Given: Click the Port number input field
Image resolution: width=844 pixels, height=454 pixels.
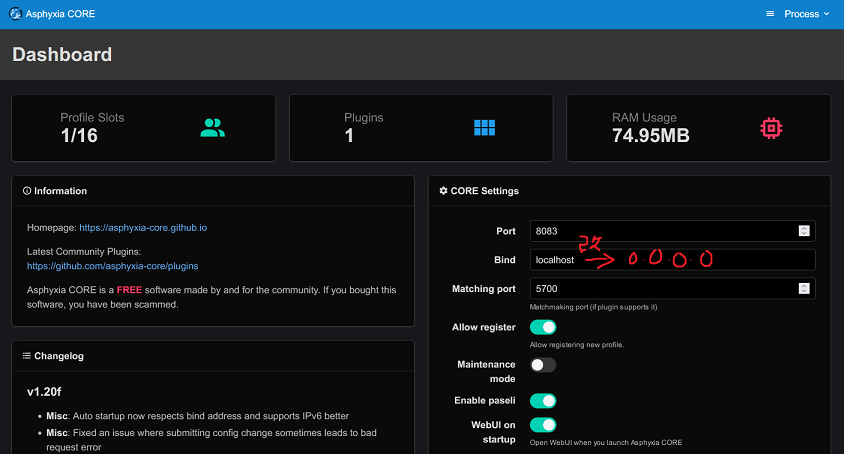Looking at the screenshot, I should pyautogui.click(x=660, y=231).
